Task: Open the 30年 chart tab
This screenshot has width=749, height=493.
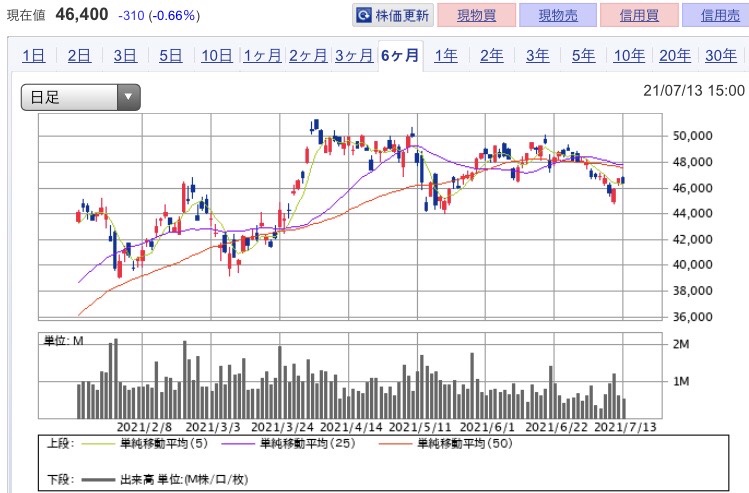Action: (720, 56)
